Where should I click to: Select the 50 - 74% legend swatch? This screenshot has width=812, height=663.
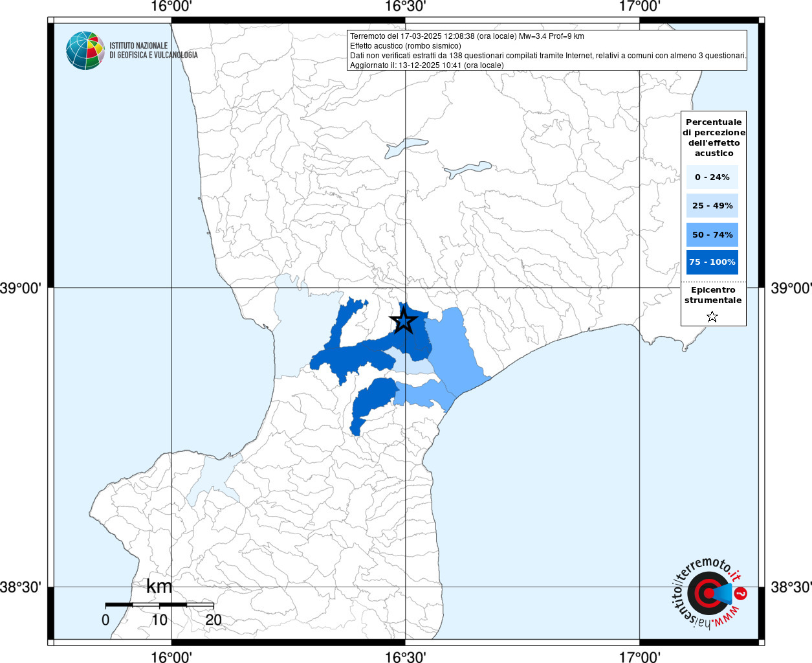[x=712, y=234]
